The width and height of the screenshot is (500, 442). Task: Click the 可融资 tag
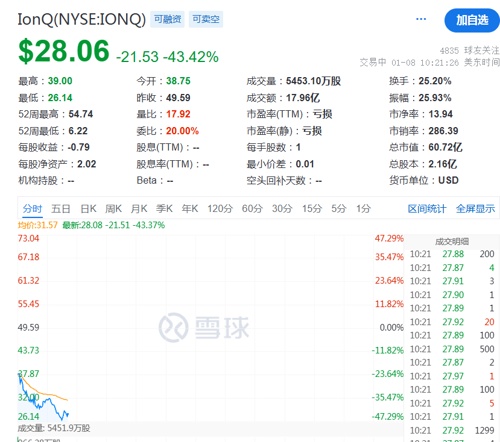[x=167, y=19]
